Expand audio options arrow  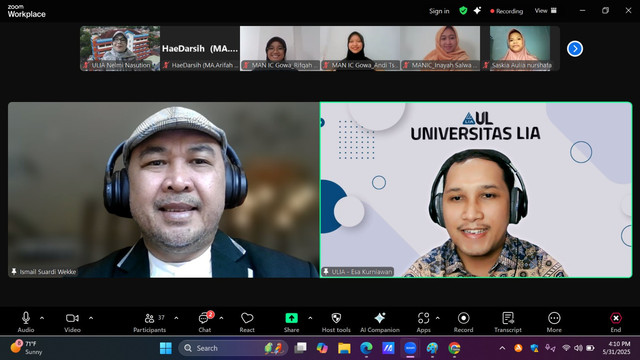click(42, 318)
